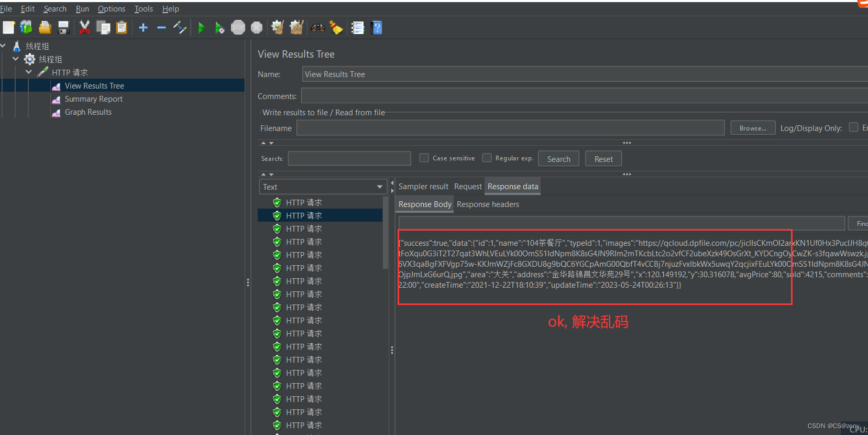Open the Search menu

coord(55,9)
